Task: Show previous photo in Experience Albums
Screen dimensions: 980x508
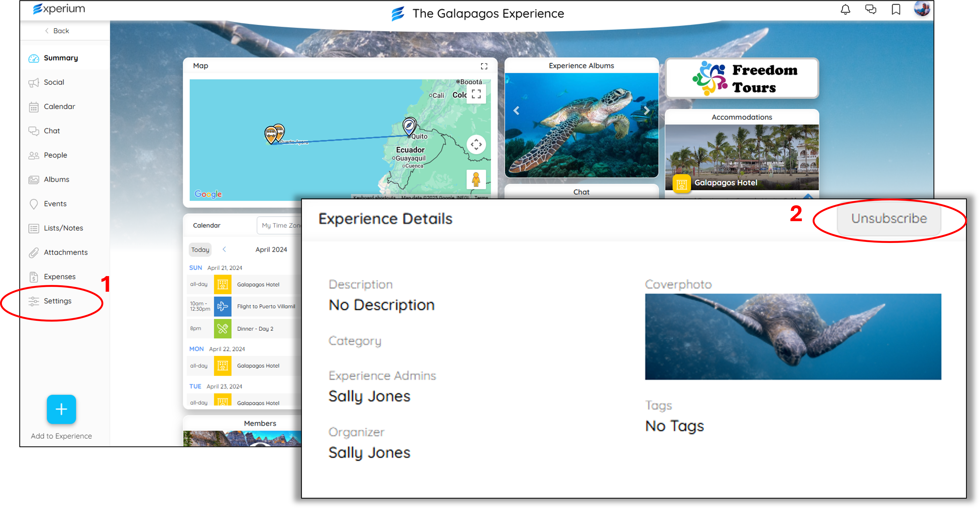Action: (516, 110)
